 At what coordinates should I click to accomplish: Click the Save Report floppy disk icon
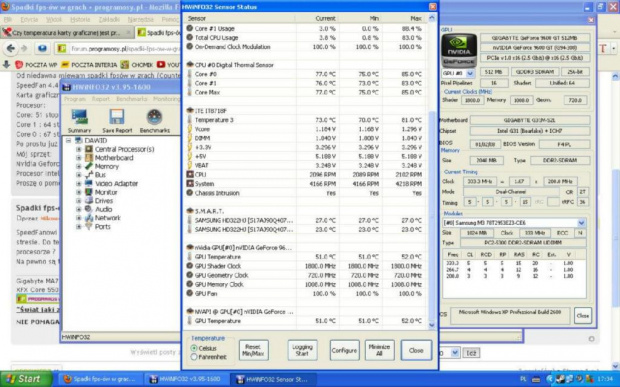tap(117, 117)
